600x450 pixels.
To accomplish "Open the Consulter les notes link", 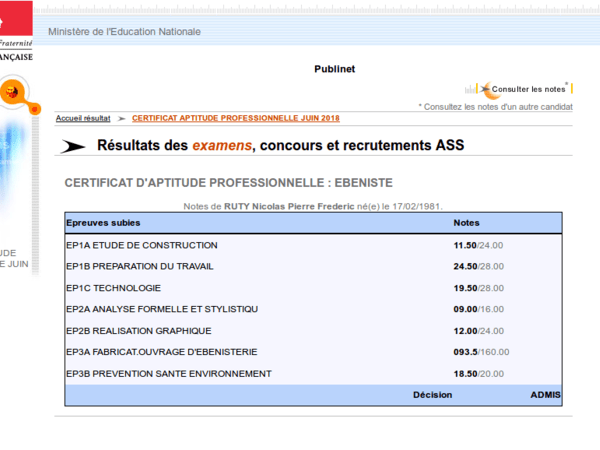I will tap(529, 89).
